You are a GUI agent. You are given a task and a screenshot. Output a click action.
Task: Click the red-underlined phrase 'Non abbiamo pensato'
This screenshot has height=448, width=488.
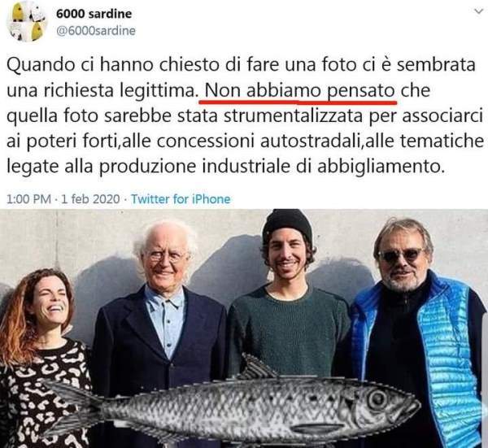tap(299, 91)
